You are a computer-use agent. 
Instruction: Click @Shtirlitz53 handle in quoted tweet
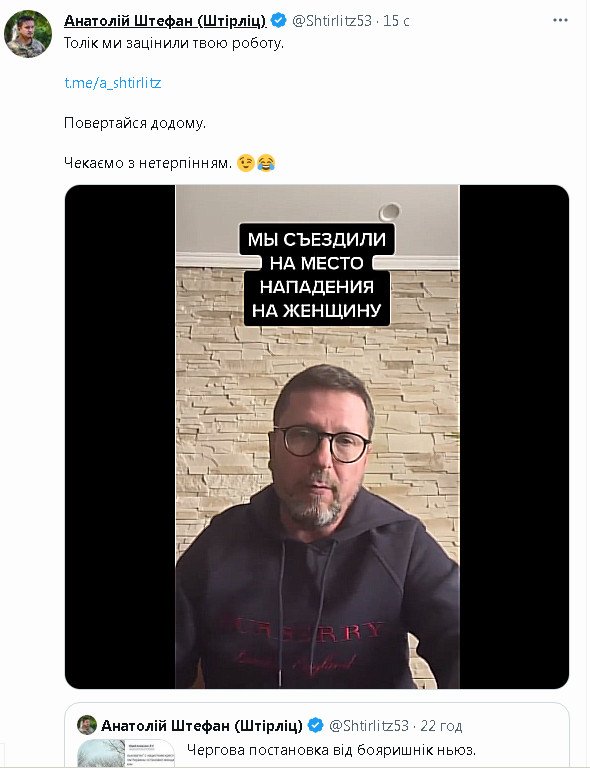(x=368, y=725)
